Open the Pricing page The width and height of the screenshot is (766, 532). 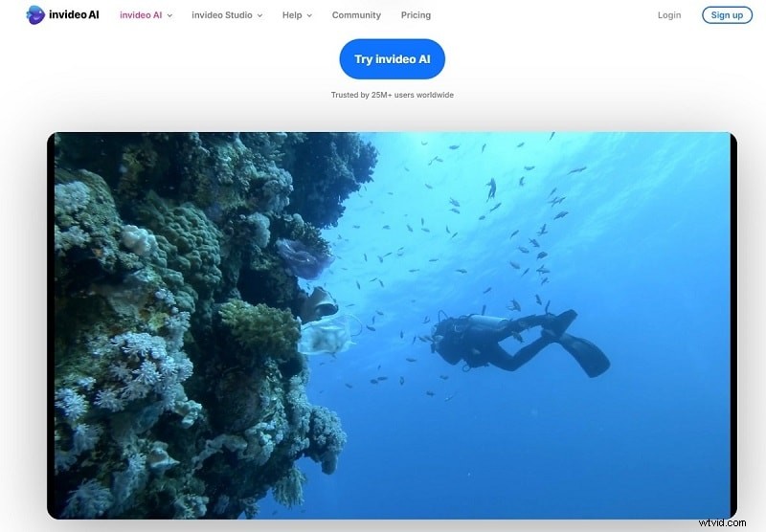[x=416, y=15]
